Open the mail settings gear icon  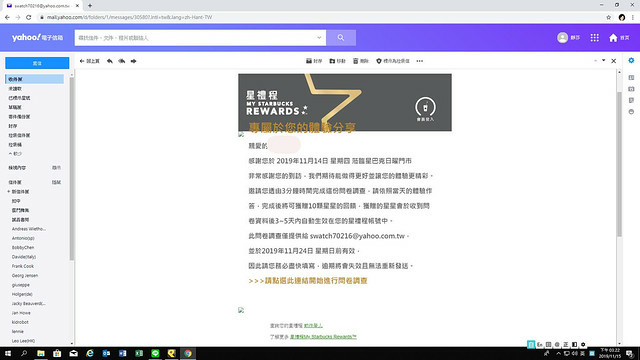(631, 60)
